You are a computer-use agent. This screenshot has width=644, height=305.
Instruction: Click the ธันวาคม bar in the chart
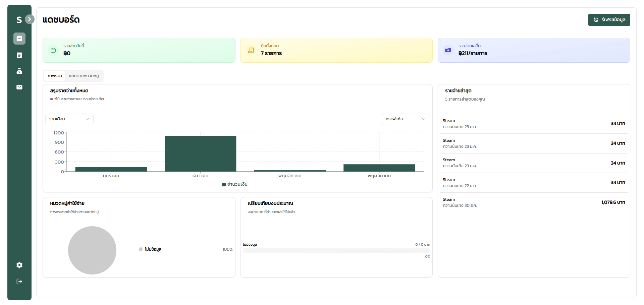point(200,154)
